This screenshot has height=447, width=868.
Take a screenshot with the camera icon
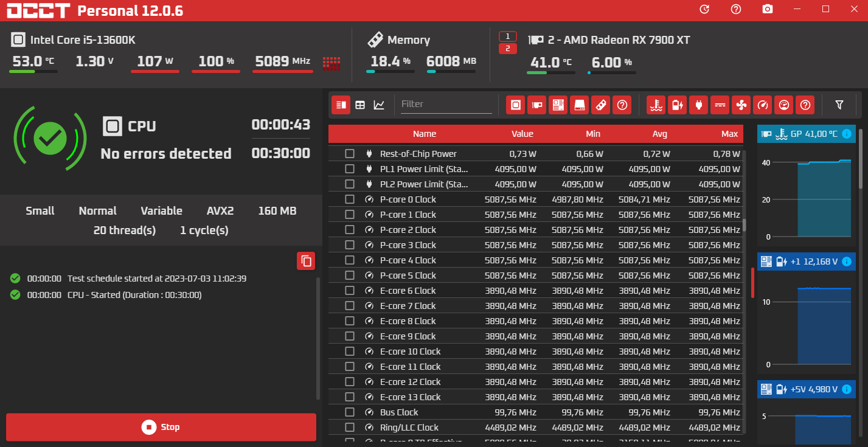click(x=768, y=9)
